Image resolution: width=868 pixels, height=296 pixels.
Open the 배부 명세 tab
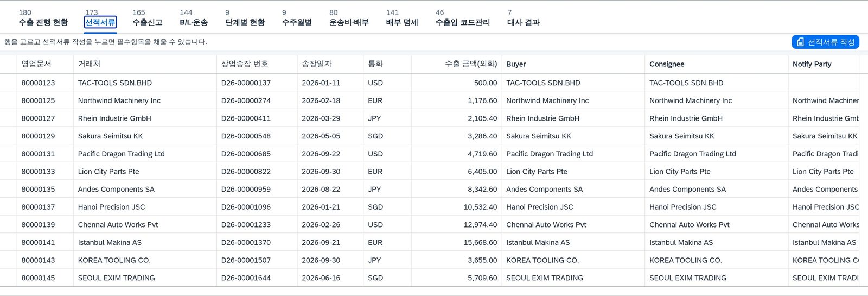click(402, 18)
